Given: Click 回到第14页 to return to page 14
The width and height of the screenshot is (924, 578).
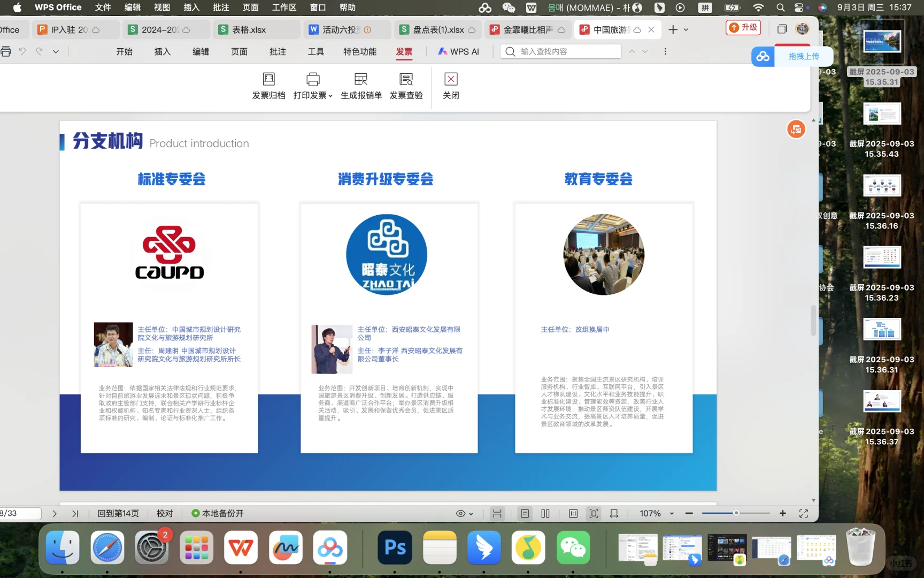Looking at the screenshot, I should (118, 513).
